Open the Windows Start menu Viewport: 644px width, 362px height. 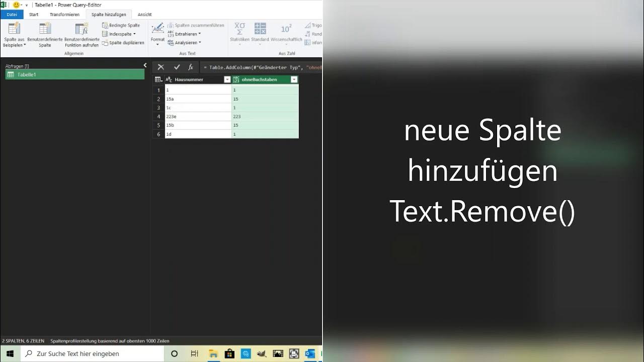10,353
